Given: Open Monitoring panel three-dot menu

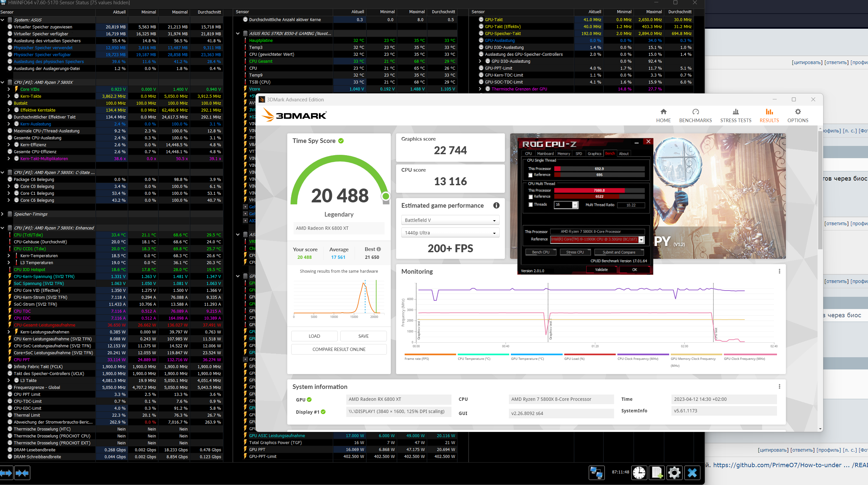Looking at the screenshot, I should (779, 271).
